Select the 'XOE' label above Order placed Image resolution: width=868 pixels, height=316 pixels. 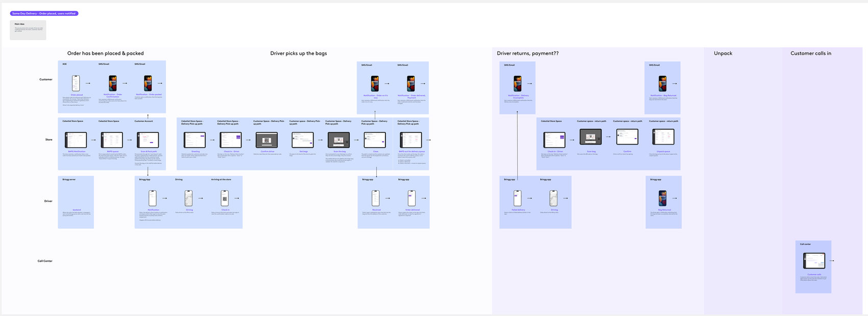(x=65, y=64)
